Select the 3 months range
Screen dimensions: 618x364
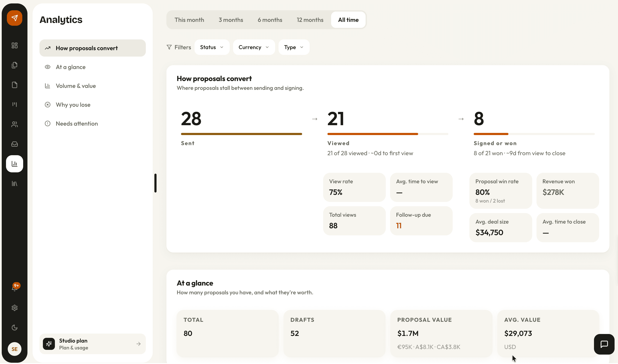[231, 20]
